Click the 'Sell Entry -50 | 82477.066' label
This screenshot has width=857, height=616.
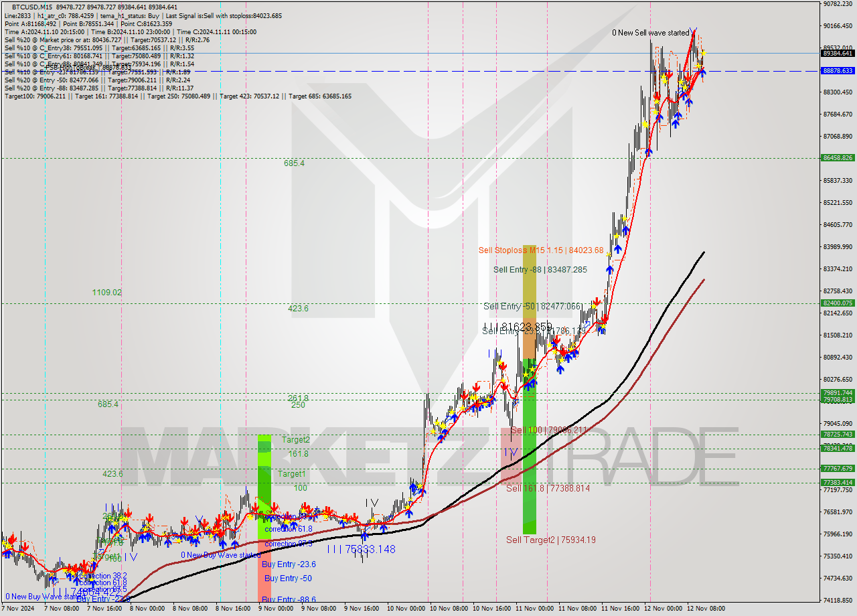[533, 306]
